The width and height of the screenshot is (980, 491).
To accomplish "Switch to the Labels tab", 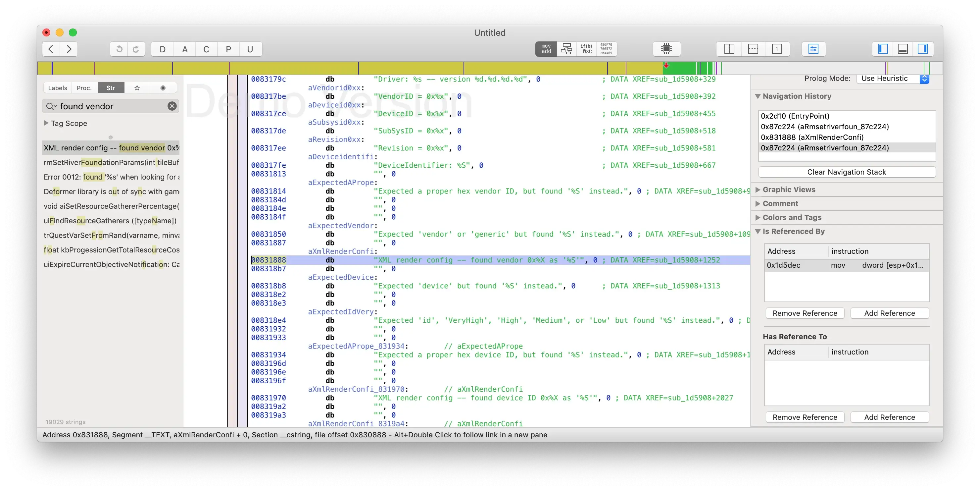I will pos(58,88).
